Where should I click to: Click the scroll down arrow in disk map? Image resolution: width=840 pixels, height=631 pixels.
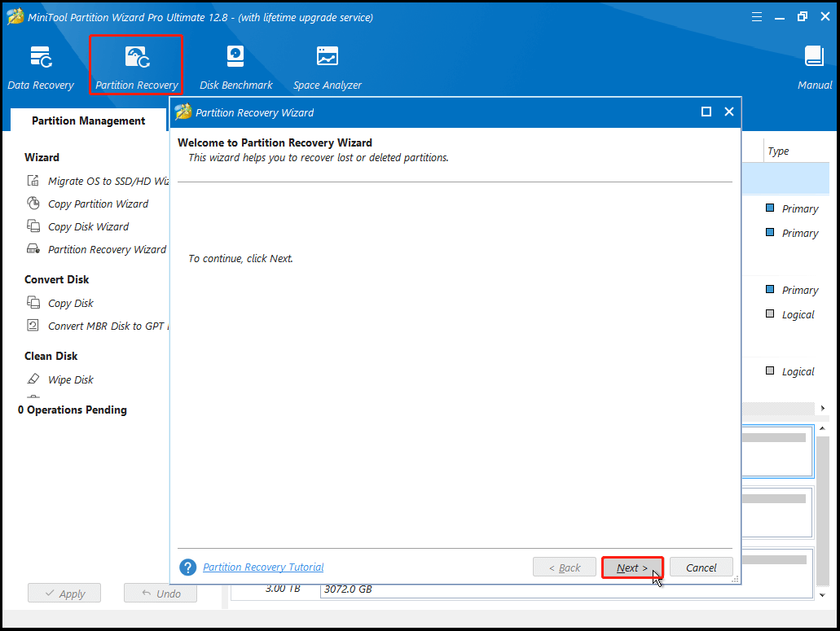[x=822, y=595]
